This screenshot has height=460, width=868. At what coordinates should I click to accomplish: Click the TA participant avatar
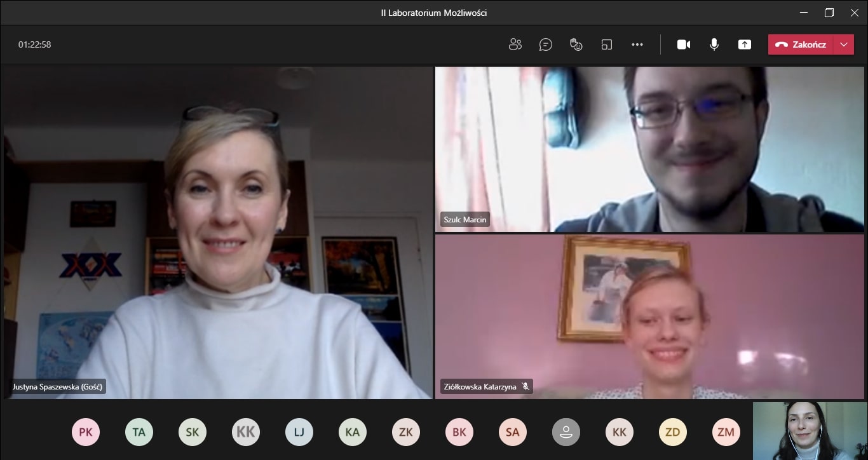point(139,433)
